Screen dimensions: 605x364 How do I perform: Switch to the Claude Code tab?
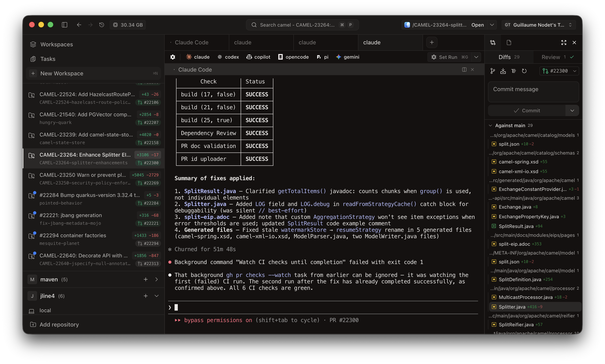(x=192, y=43)
